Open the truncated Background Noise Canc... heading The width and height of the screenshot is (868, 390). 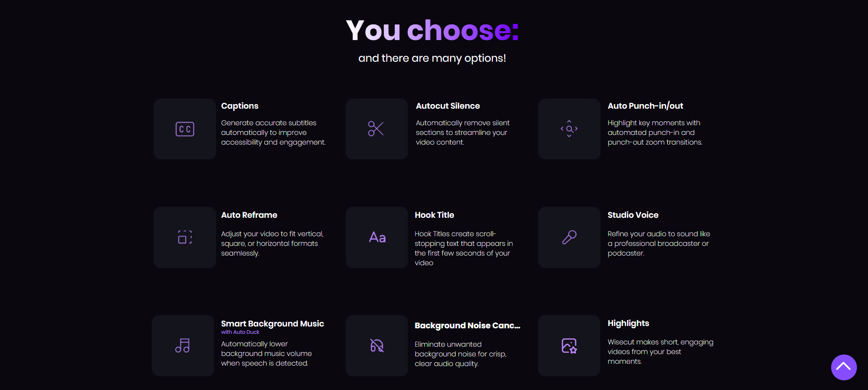(x=467, y=326)
